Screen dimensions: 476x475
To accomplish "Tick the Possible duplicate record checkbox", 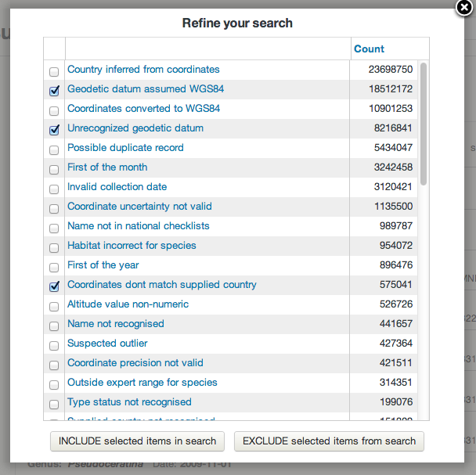I will pyautogui.click(x=54, y=149).
